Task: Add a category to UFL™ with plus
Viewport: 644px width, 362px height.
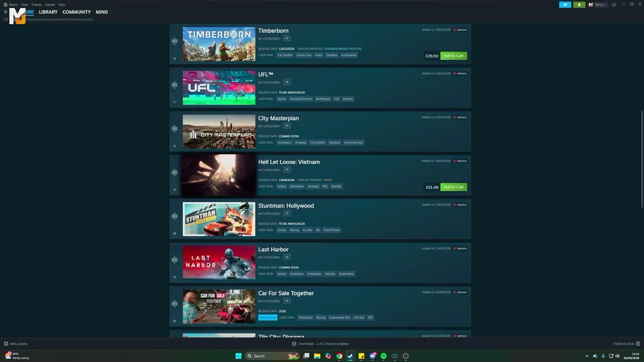Action: pyautogui.click(x=287, y=82)
